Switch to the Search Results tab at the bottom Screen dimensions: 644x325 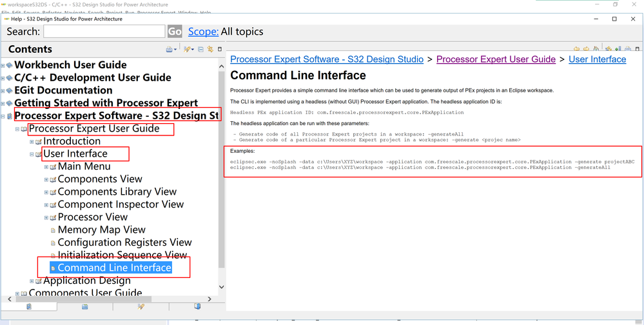(141, 306)
